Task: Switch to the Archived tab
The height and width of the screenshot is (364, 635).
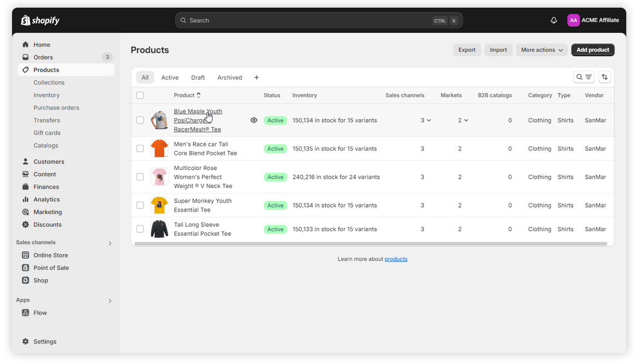Action: tap(230, 78)
